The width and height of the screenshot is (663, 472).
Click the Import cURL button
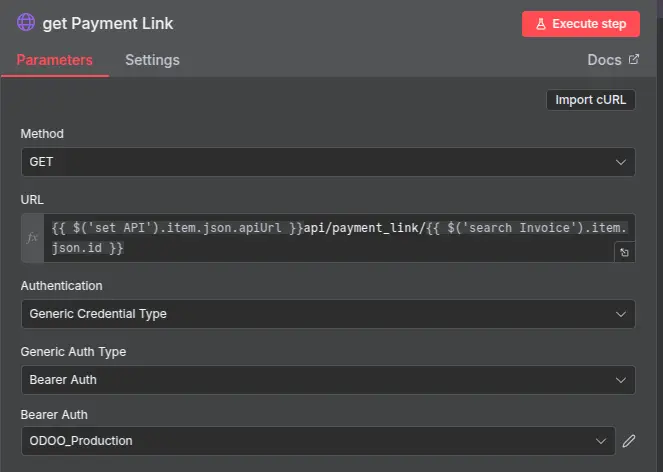pos(590,100)
